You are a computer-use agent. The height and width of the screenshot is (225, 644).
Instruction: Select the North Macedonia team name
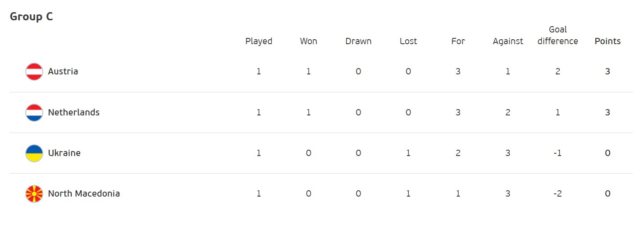(x=84, y=193)
